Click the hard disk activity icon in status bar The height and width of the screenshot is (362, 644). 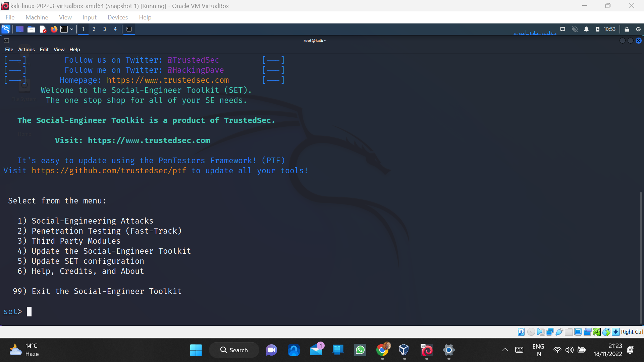pos(521,332)
